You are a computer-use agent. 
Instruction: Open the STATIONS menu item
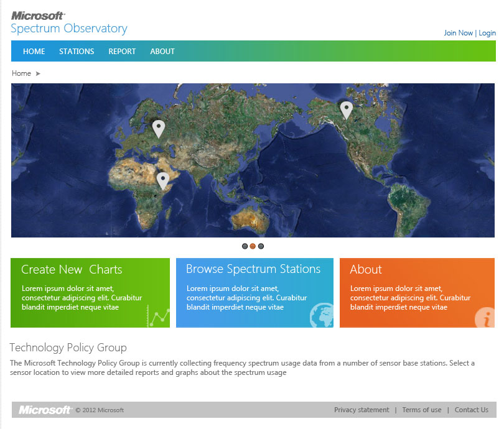[77, 52]
